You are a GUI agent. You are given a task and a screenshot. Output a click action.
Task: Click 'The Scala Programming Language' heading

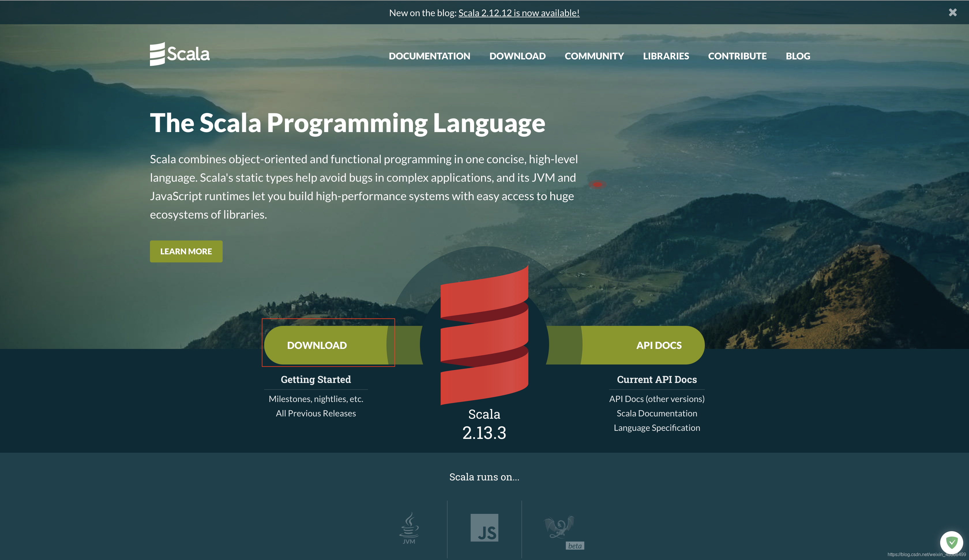coord(347,123)
